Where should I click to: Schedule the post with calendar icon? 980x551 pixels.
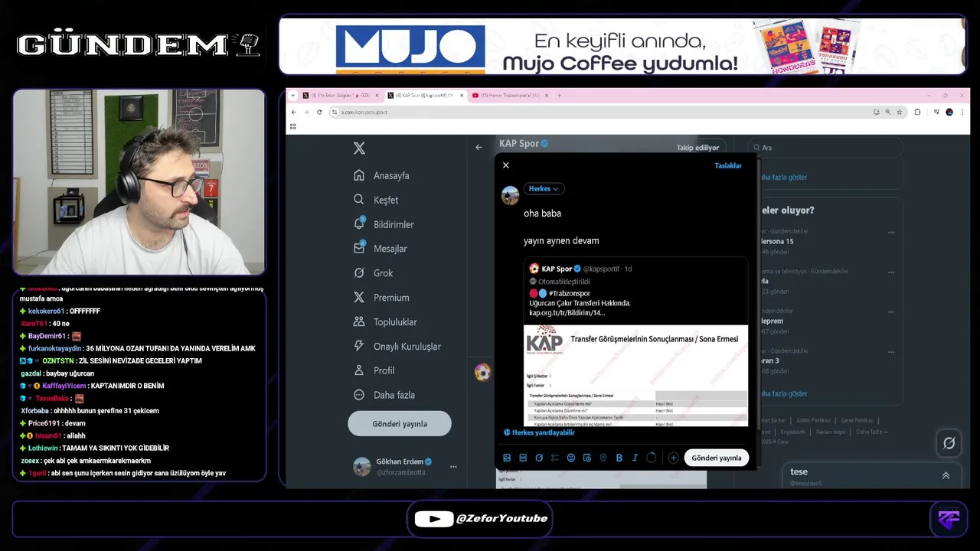pos(587,458)
